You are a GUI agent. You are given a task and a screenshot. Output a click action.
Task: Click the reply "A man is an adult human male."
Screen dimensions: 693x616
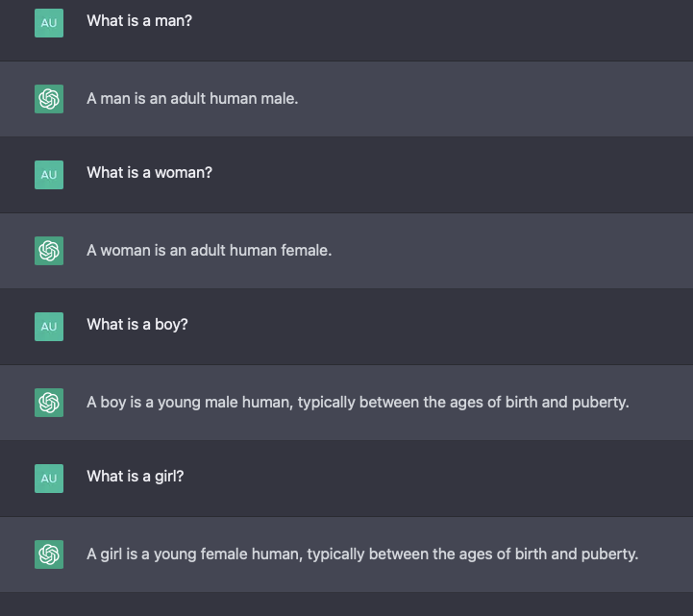[x=192, y=98]
